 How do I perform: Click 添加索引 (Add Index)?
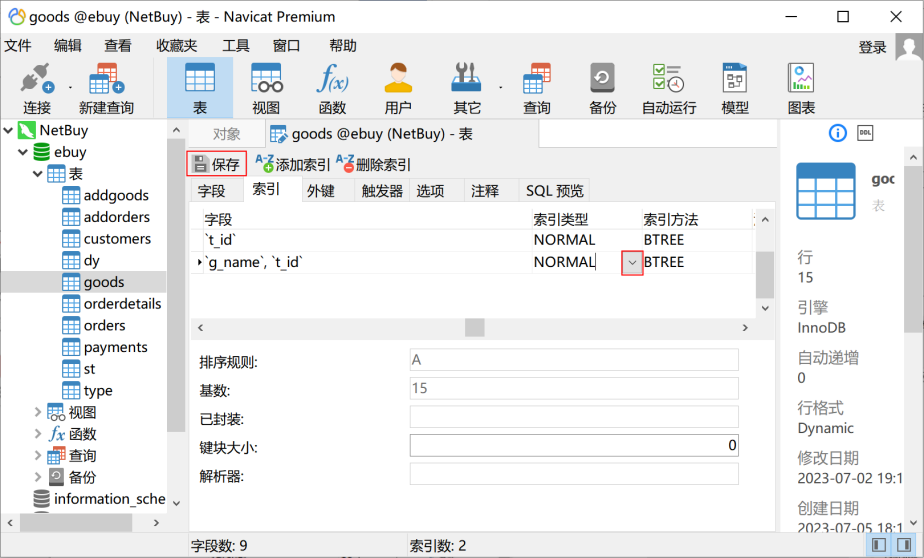(x=293, y=164)
